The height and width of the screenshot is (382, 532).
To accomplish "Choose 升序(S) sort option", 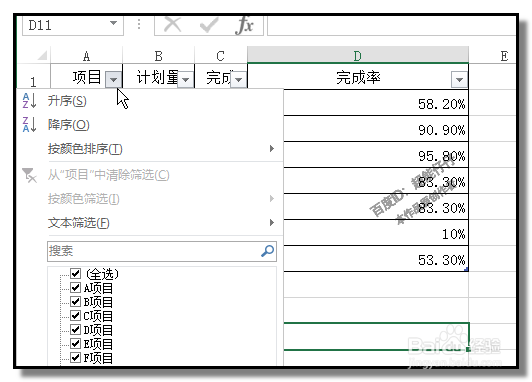I will pos(67,101).
